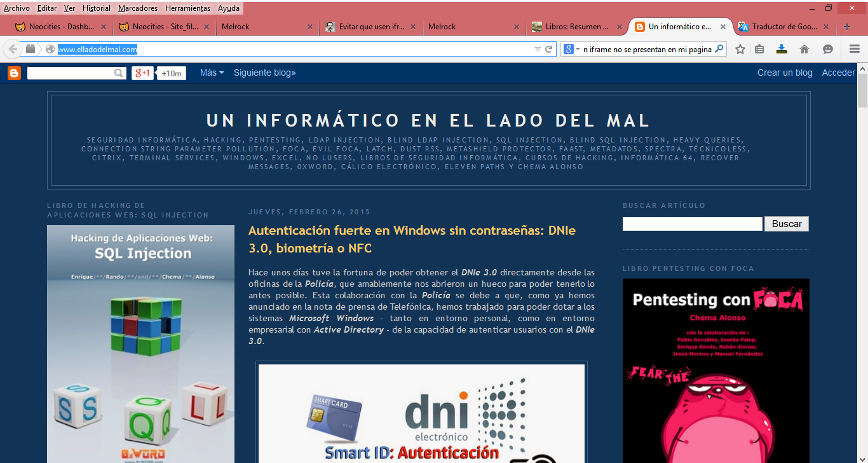Click the +10m follower count badge
Image resolution: width=868 pixels, height=463 pixels.
click(x=172, y=73)
